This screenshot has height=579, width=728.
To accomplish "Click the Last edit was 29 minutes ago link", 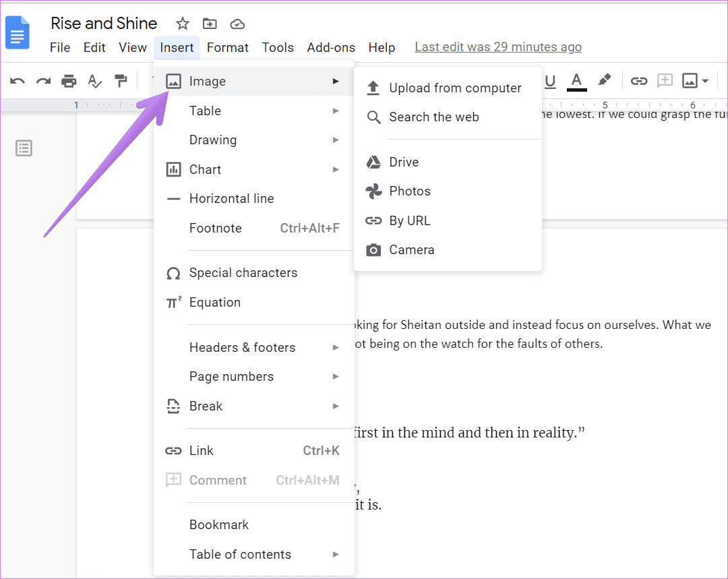I will coord(498,47).
